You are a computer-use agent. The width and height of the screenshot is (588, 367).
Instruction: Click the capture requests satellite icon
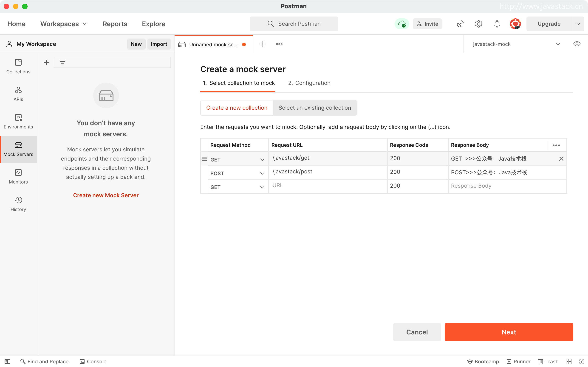[460, 24]
